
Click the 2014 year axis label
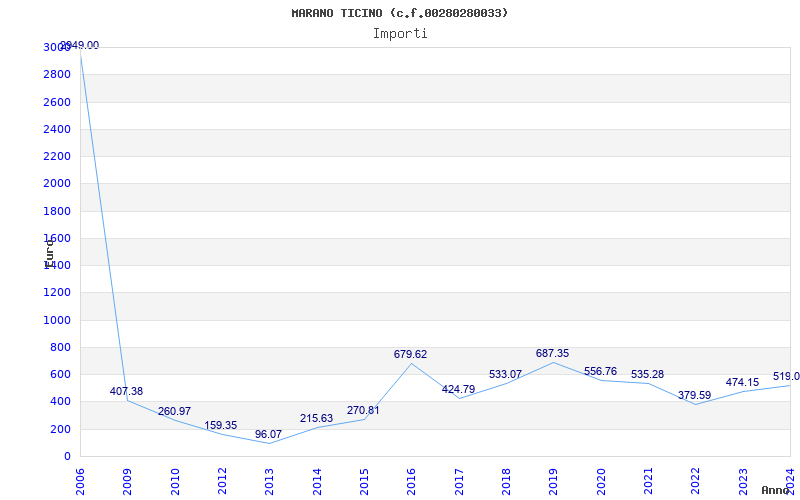pyautogui.click(x=317, y=482)
